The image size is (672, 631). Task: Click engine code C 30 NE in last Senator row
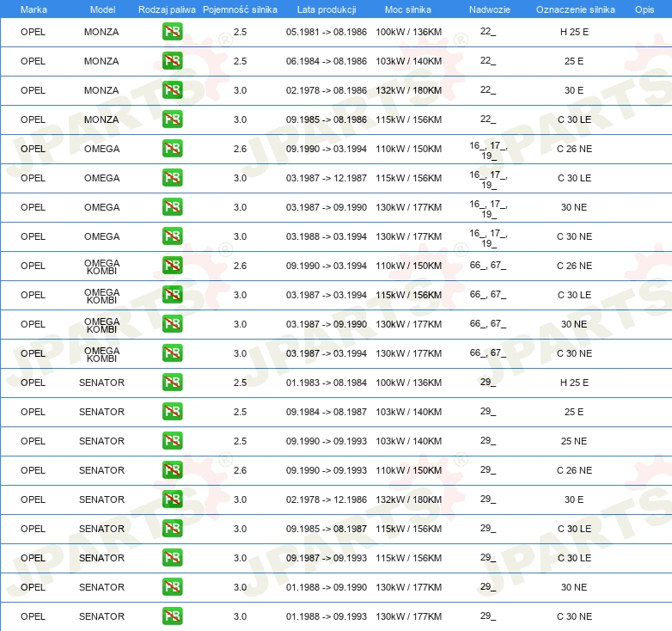(574, 616)
